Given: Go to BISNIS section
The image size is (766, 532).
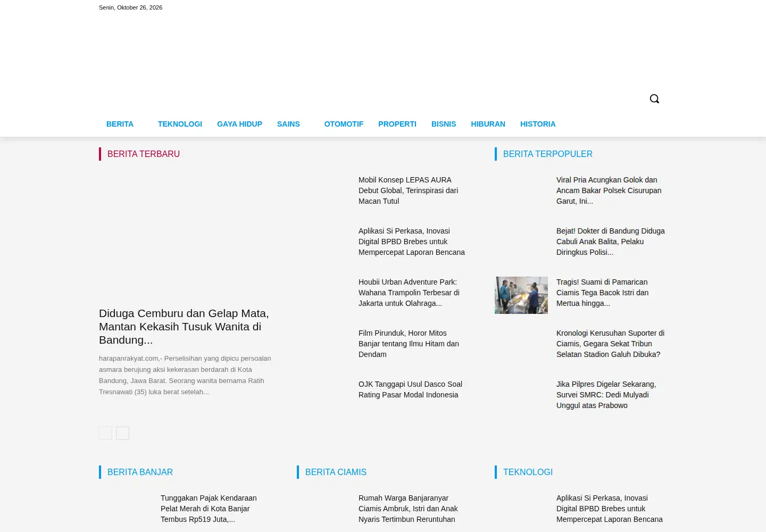Looking at the screenshot, I should pos(444,124).
